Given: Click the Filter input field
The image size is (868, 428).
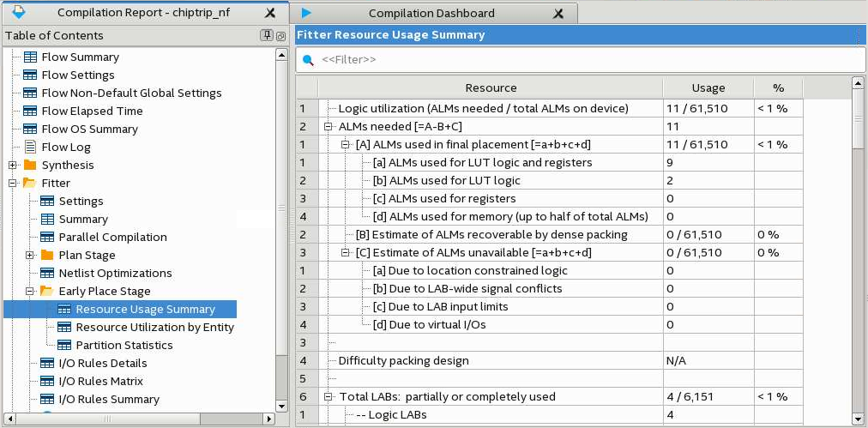Looking at the screenshot, I should [x=583, y=59].
